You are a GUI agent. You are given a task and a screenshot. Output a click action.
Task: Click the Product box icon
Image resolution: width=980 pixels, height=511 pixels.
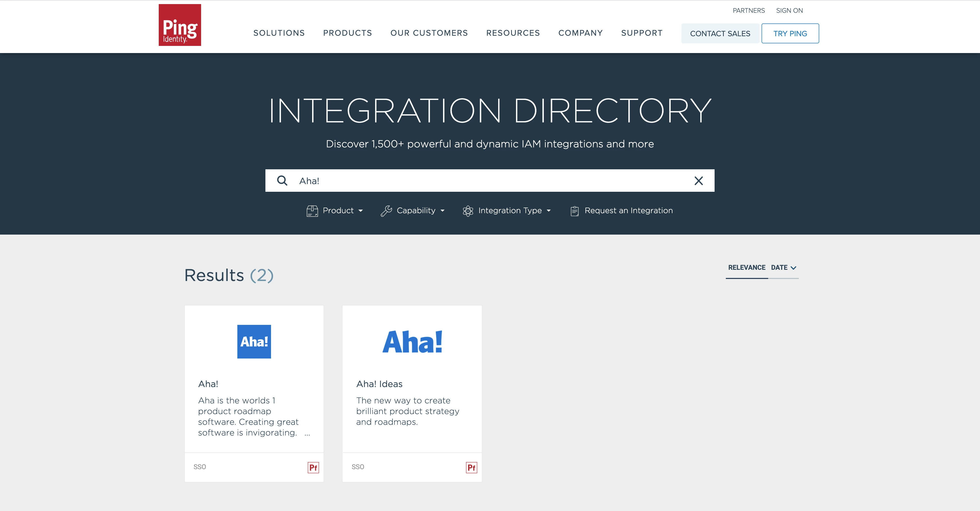pyautogui.click(x=312, y=210)
